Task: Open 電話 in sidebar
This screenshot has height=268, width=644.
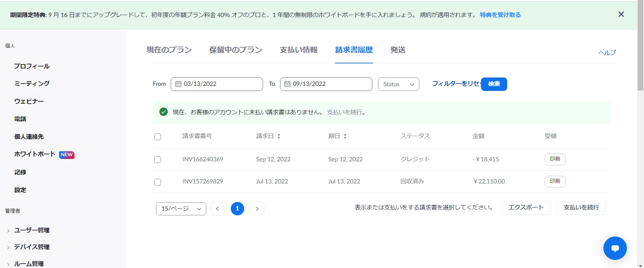Action: click(x=20, y=119)
